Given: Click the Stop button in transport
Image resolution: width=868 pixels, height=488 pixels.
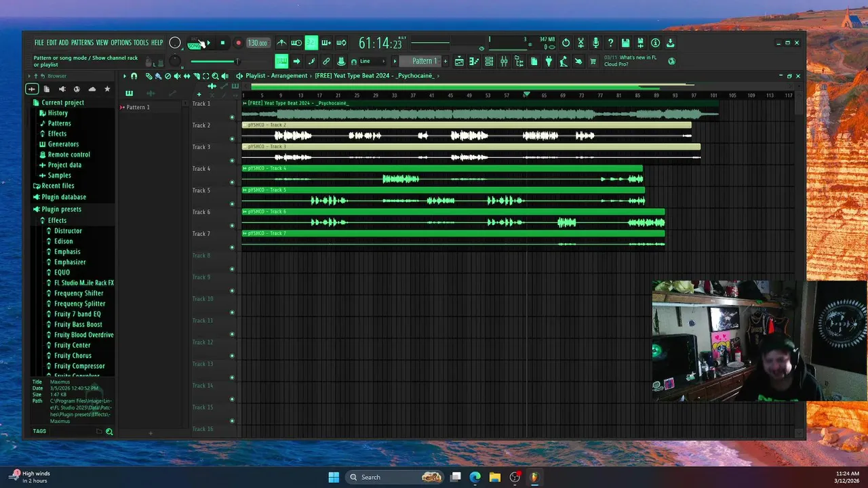Looking at the screenshot, I should click(222, 43).
